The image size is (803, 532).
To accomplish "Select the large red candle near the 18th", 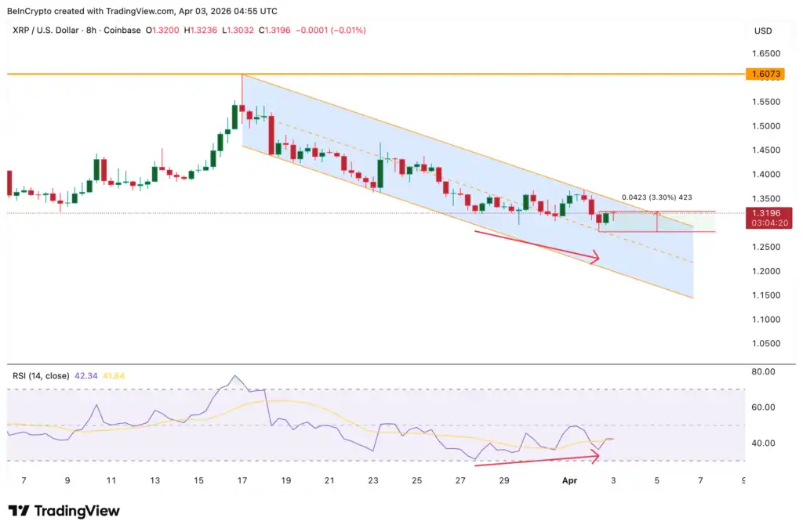I will (x=271, y=135).
